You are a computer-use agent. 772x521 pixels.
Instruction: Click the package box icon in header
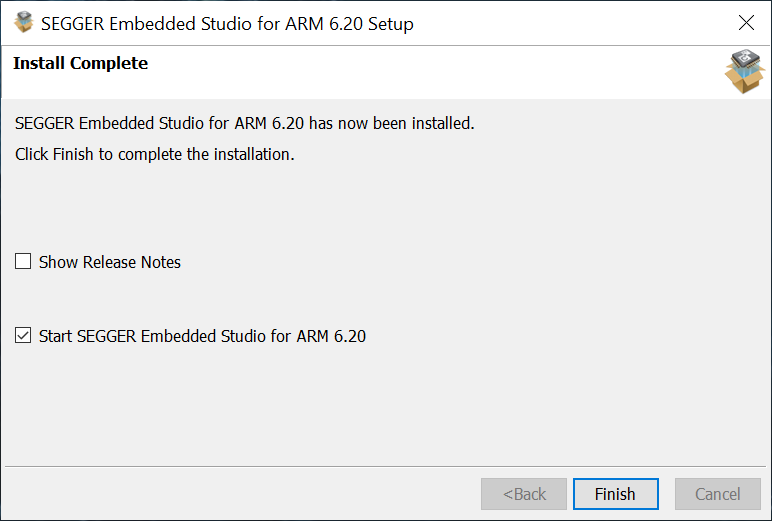pos(743,71)
